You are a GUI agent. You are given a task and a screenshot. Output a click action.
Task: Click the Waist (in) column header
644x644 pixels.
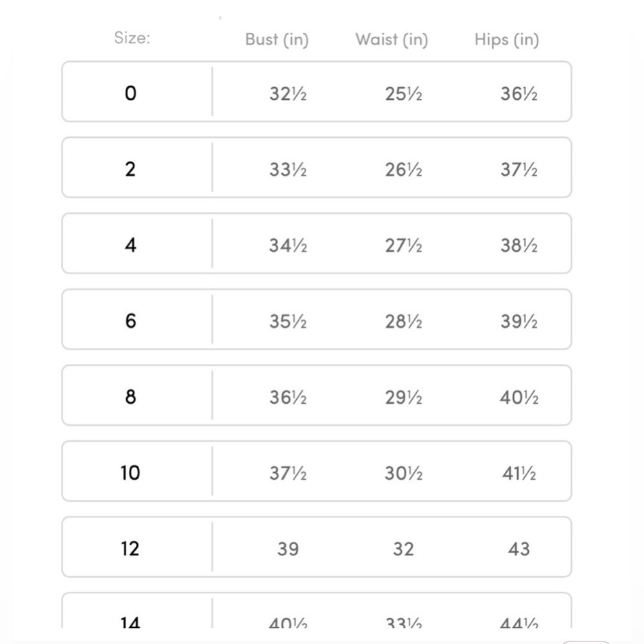tap(392, 39)
